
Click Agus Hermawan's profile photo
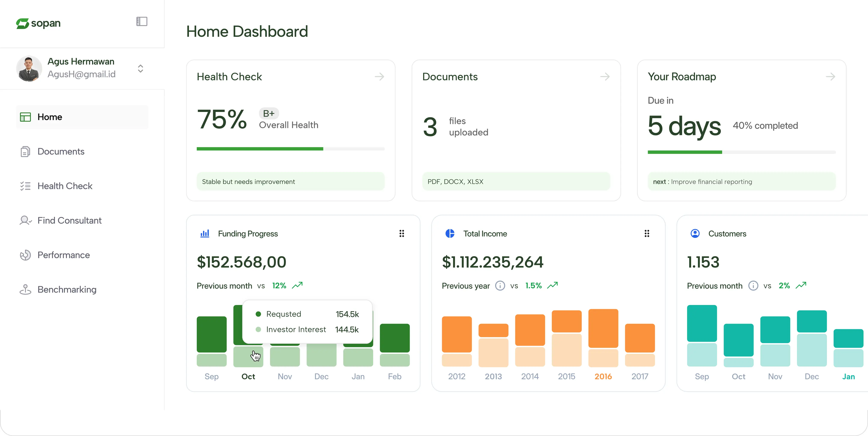click(x=29, y=68)
